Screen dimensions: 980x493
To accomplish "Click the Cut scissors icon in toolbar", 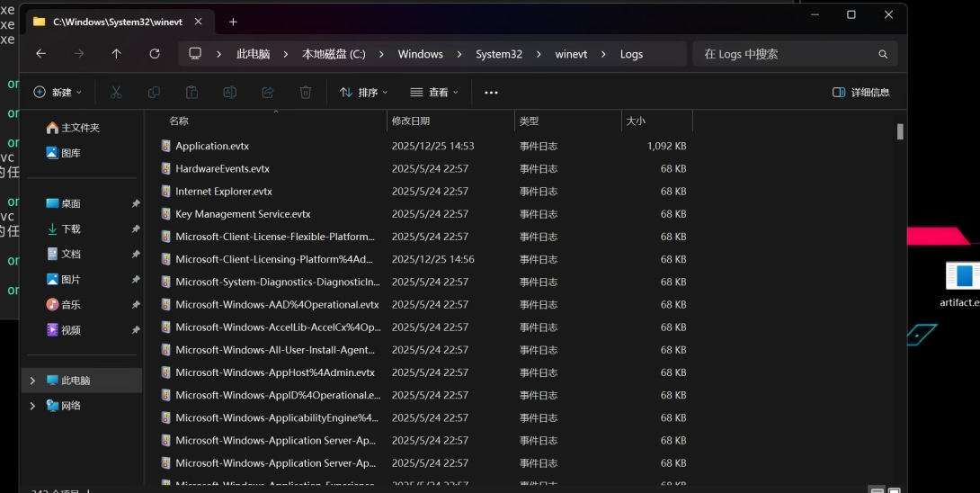I will pyautogui.click(x=116, y=93).
